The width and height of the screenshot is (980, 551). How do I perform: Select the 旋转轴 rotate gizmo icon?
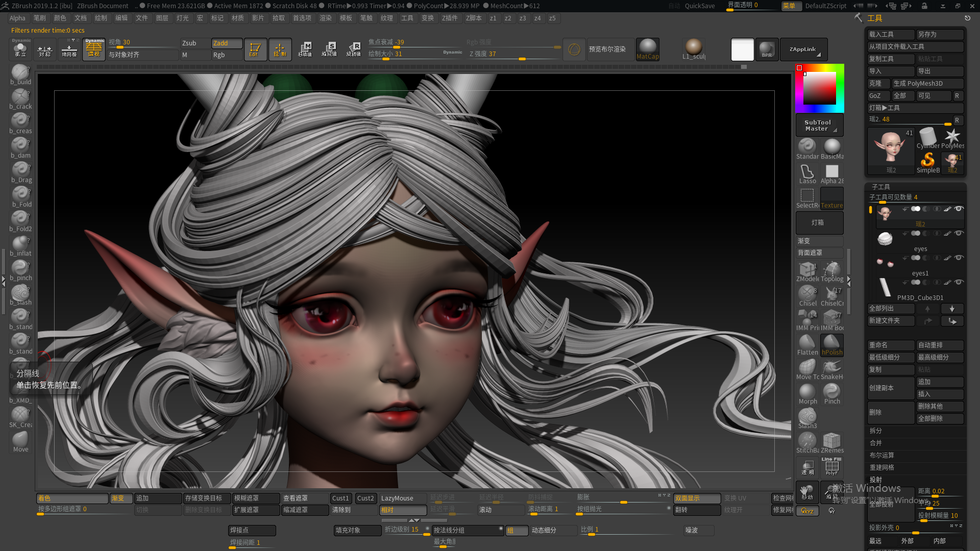[x=354, y=49]
